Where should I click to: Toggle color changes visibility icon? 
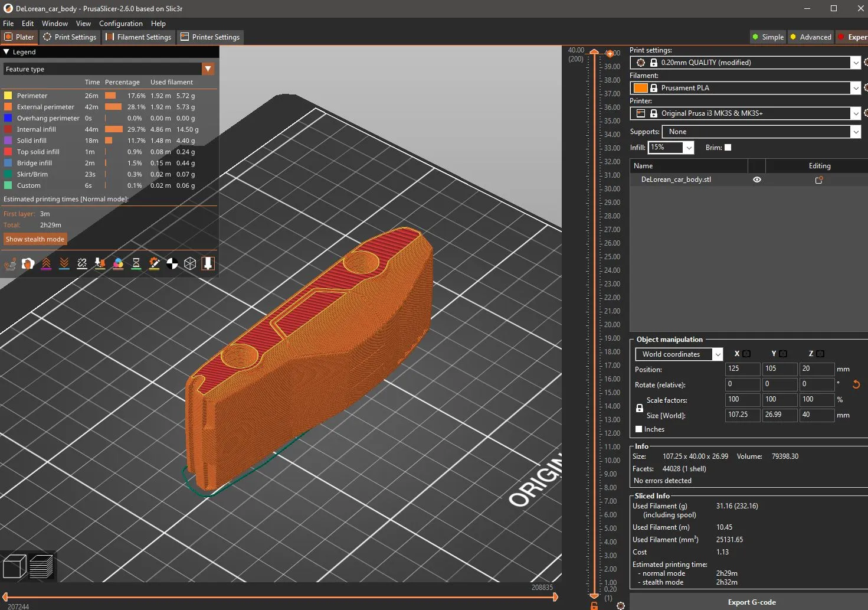click(118, 264)
